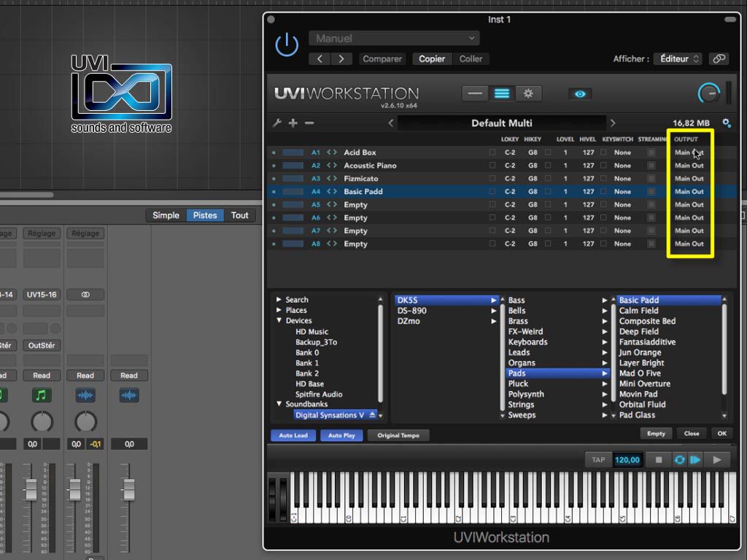
Task: Toggle the Acid Box keyswitch checkbox
Action: (x=603, y=152)
